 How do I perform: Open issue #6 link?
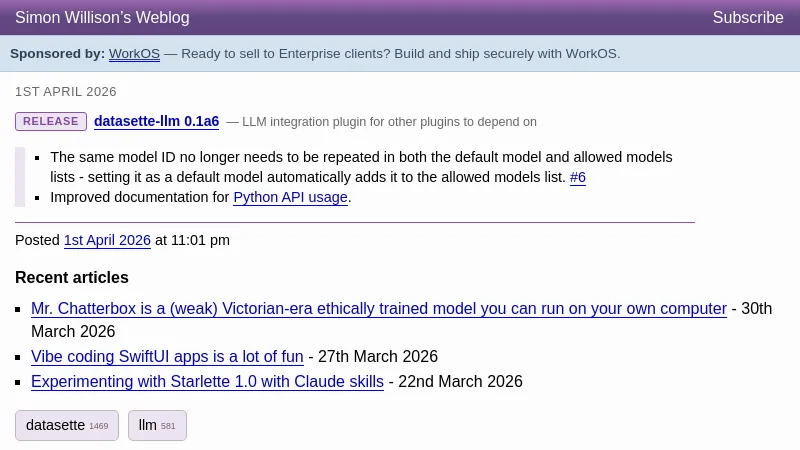[578, 178]
